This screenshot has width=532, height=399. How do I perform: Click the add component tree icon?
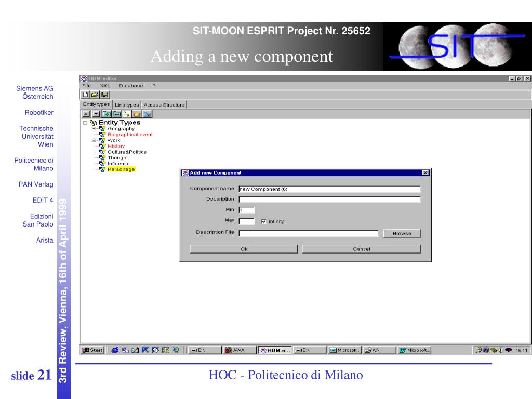coord(127,114)
